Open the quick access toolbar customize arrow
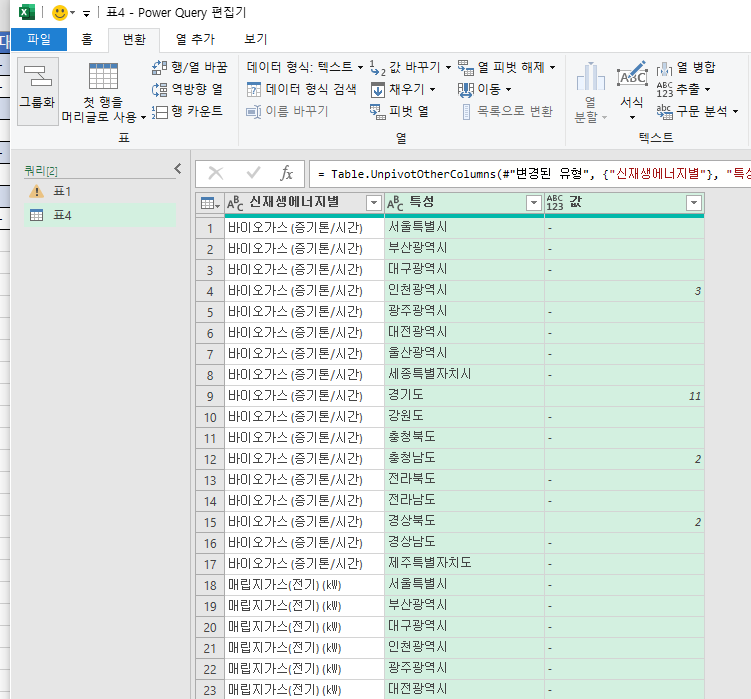Viewport: 751px width, 699px height. [86, 13]
